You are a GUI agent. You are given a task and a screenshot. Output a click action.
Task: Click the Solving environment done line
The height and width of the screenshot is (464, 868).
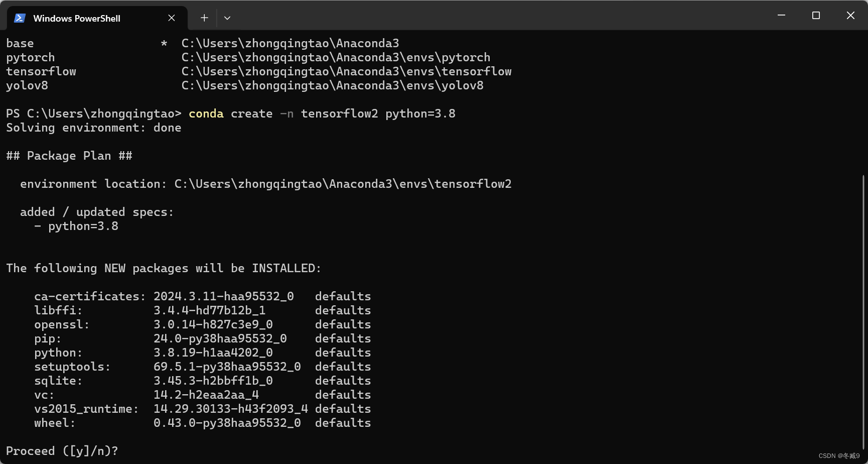click(93, 128)
